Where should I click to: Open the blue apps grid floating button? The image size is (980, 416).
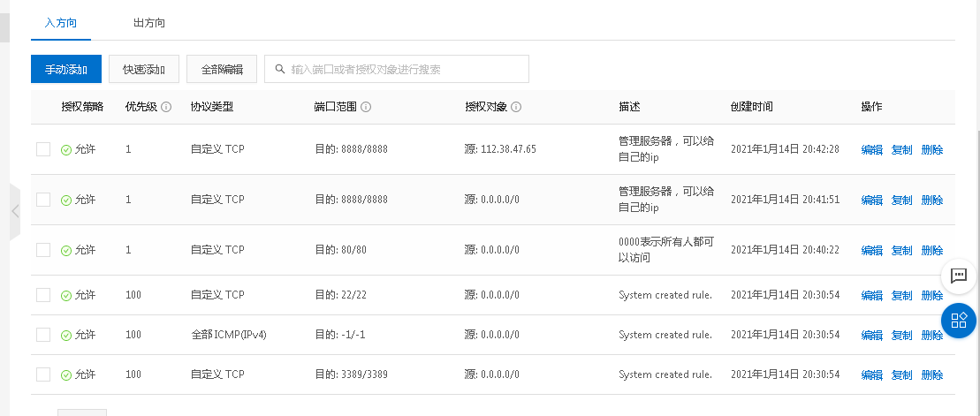959,319
